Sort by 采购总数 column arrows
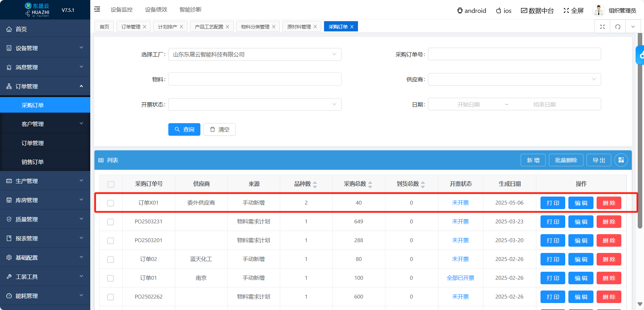 pos(370,184)
